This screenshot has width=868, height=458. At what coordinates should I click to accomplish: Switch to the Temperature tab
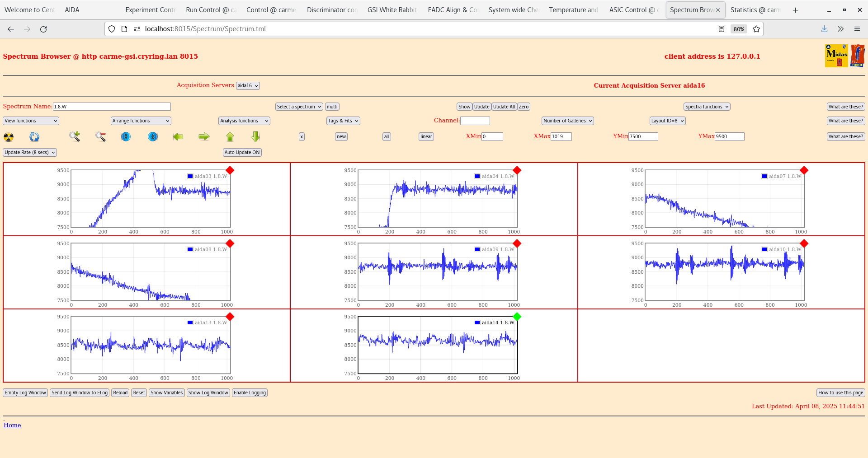[574, 10]
